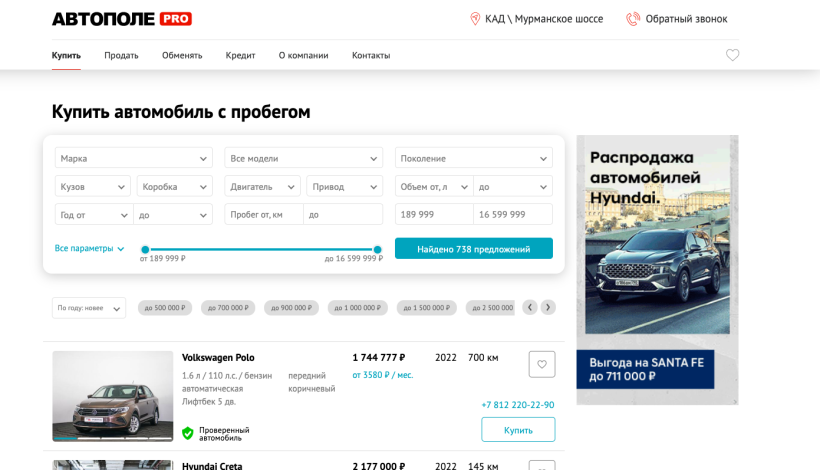Focus the Пробег от, км input field
The width and height of the screenshot is (820, 470).
click(x=264, y=214)
